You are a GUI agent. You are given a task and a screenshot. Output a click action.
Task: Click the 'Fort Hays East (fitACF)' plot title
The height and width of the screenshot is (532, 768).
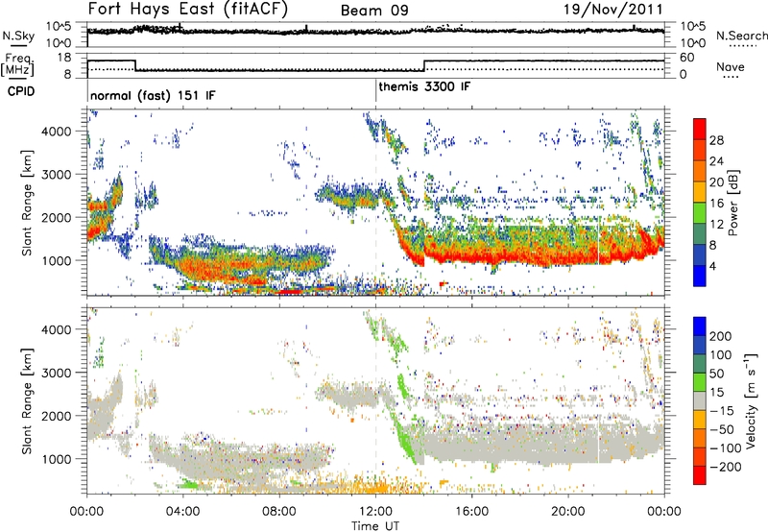pyautogui.click(x=187, y=9)
